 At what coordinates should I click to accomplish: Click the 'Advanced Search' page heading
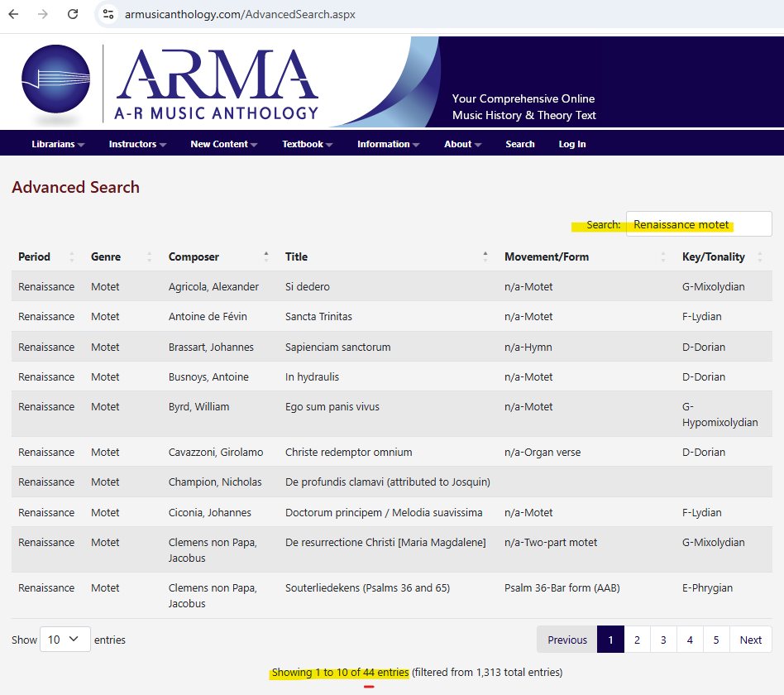[75, 187]
